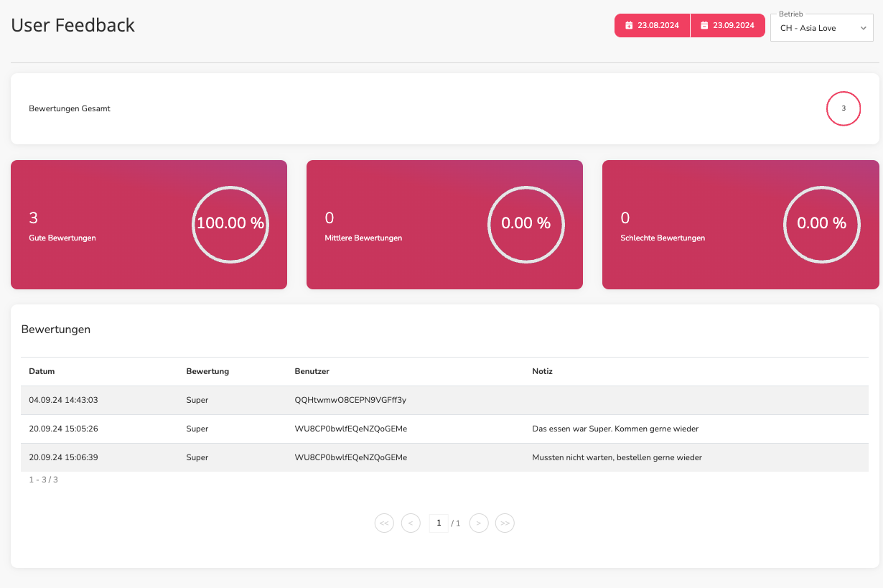Sort by the Benutzer column header
This screenshot has width=883, height=588.
(x=312, y=371)
